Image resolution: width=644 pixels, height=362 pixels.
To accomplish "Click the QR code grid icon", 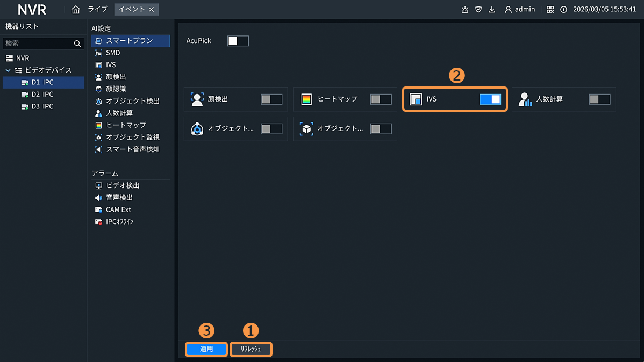I will (x=550, y=10).
